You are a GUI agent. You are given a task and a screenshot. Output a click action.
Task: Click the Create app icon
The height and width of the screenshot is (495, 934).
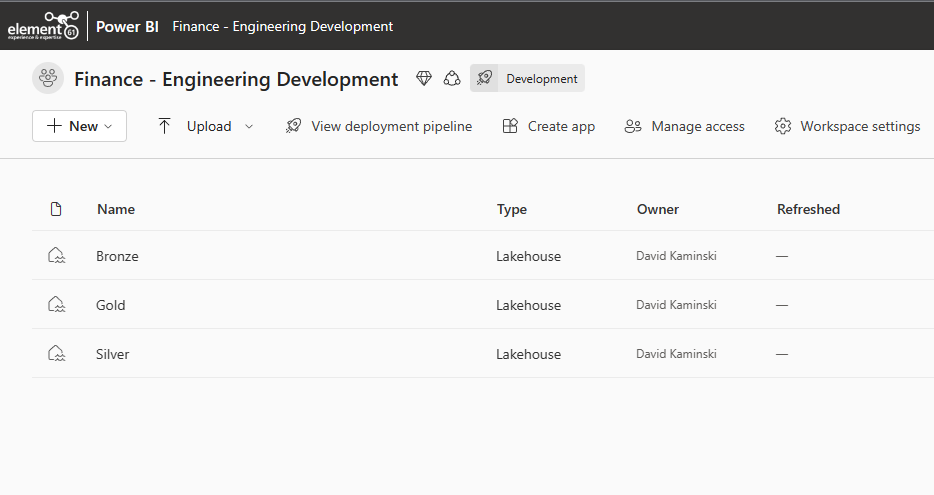tap(510, 126)
